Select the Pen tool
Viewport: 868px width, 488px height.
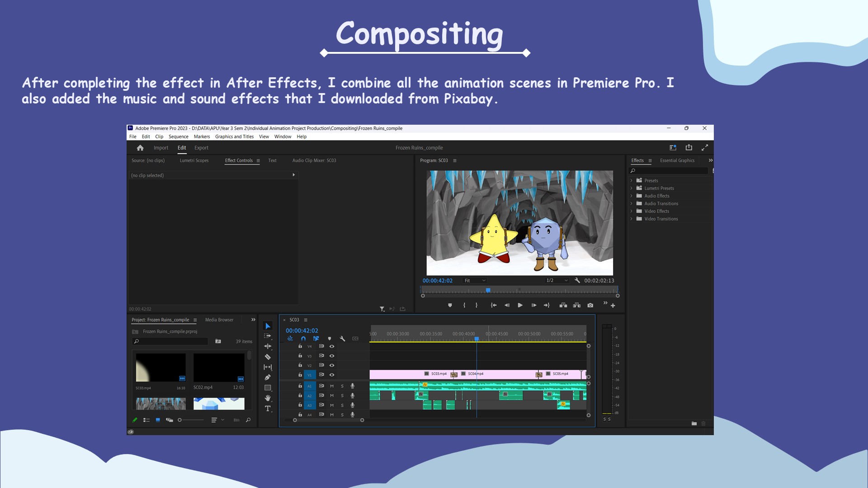point(268,377)
